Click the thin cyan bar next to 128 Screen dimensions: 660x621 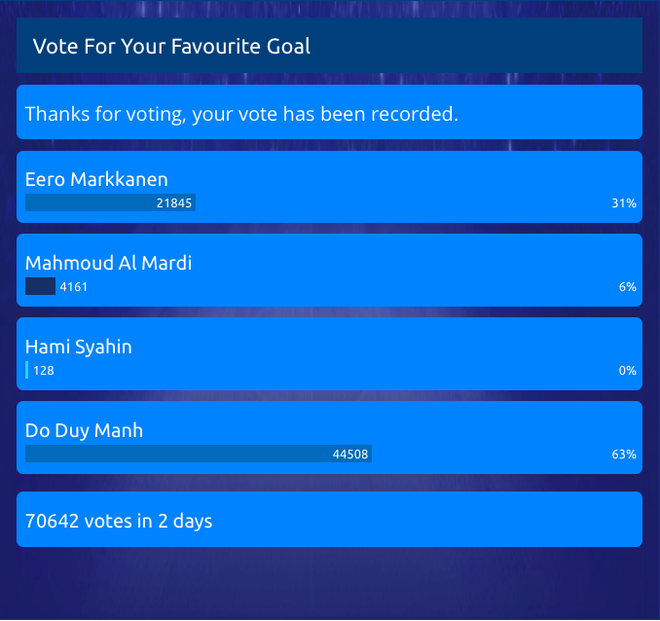point(27,370)
